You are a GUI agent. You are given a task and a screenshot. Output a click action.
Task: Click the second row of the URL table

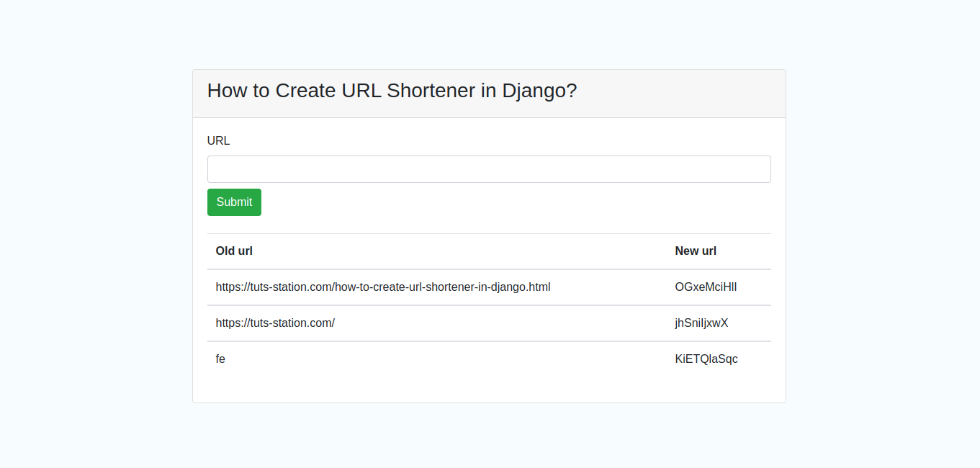(489, 323)
